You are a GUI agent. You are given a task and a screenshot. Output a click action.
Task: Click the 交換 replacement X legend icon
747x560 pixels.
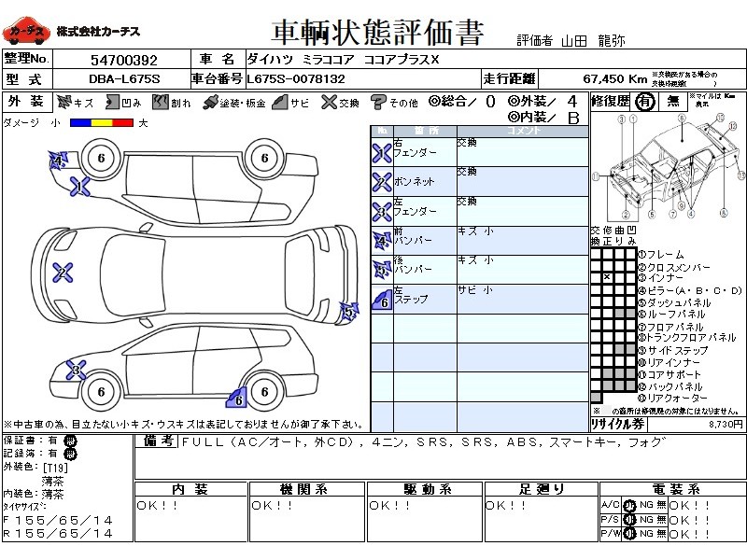point(329,102)
